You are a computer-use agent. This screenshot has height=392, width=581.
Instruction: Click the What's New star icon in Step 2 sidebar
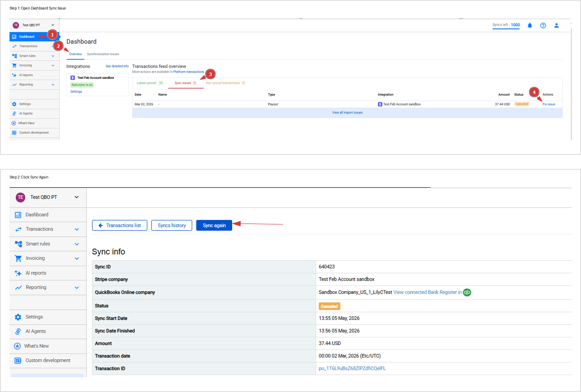point(17,346)
